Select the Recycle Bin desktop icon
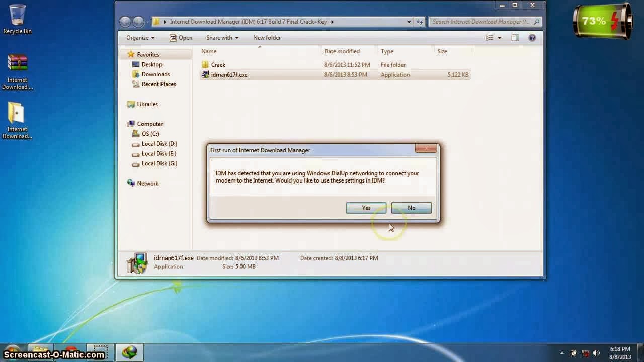This screenshot has width=644, height=362. [x=17, y=19]
